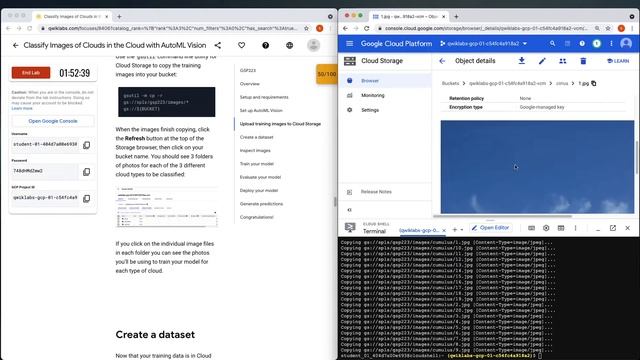Jump to Train your model outline item
Image resolution: width=640 pixels, height=360 pixels.
coord(257,164)
